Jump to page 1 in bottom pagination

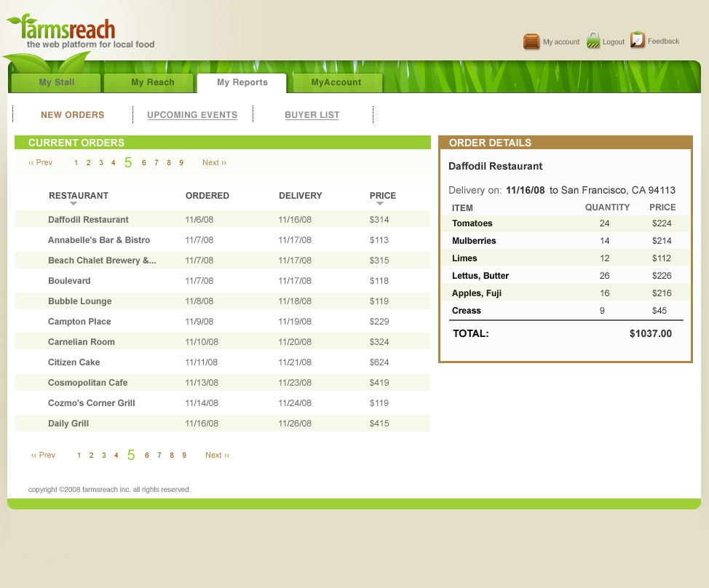79,455
